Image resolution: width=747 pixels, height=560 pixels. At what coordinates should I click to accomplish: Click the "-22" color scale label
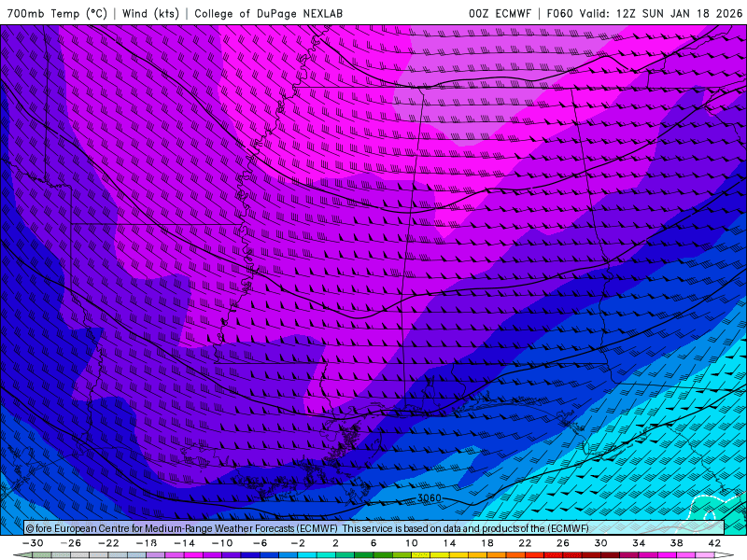(108, 543)
